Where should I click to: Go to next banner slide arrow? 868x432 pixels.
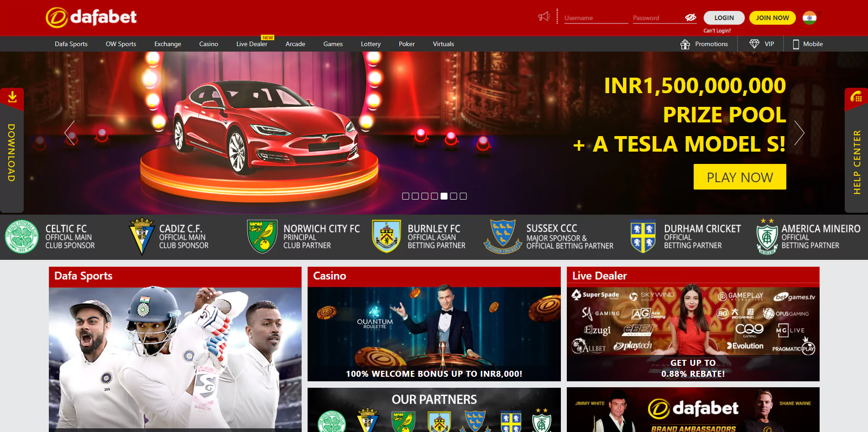point(799,133)
